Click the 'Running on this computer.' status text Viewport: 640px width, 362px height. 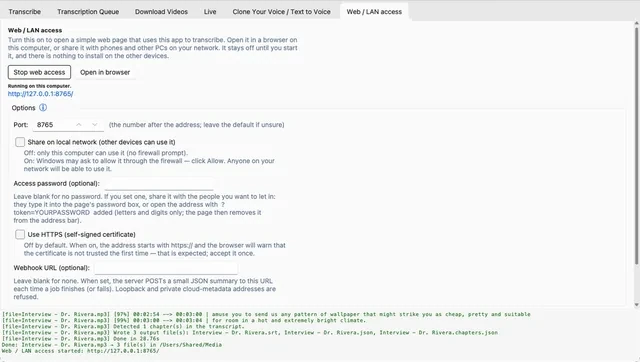click(40, 86)
